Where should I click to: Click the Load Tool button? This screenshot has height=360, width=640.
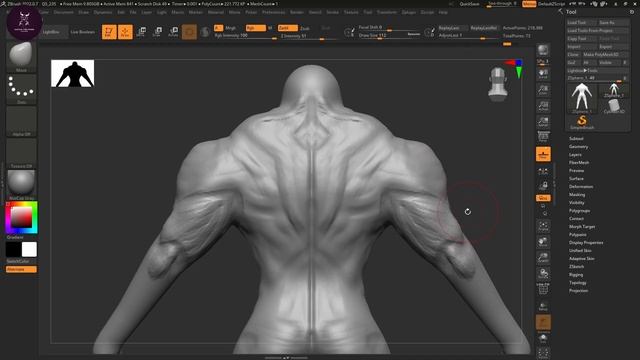coord(582,23)
